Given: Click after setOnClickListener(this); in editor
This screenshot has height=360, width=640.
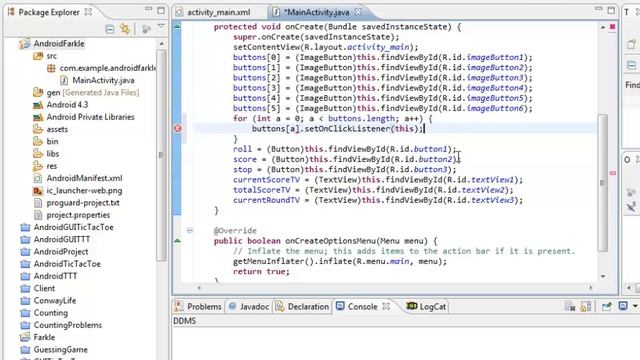Looking at the screenshot, I should pyautogui.click(x=424, y=129).
